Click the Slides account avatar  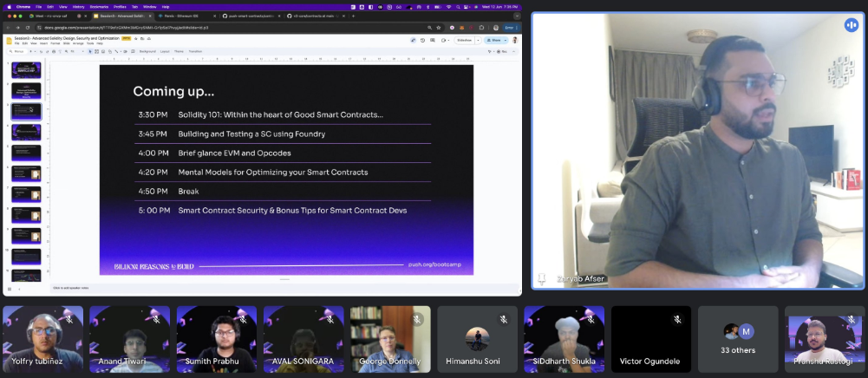515,41
